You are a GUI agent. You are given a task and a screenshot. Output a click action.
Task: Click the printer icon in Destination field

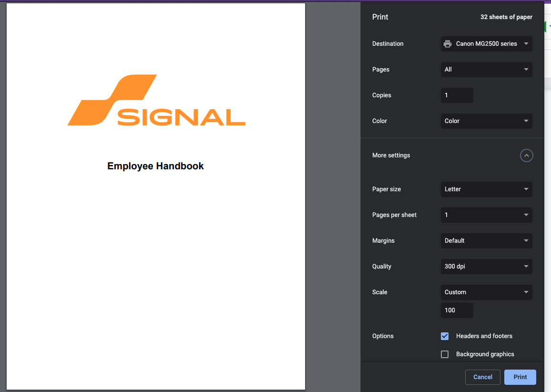pos(448,43)
